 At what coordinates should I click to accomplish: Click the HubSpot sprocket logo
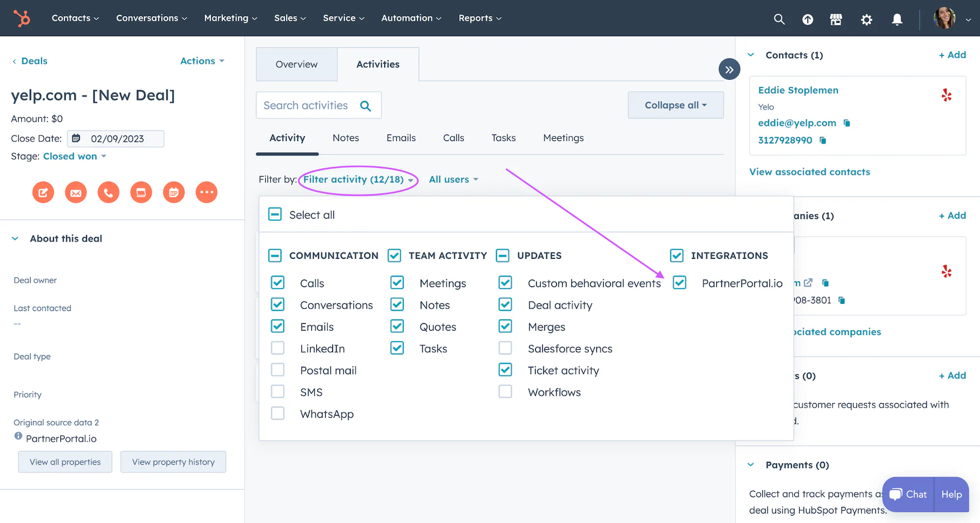(22, 18)
